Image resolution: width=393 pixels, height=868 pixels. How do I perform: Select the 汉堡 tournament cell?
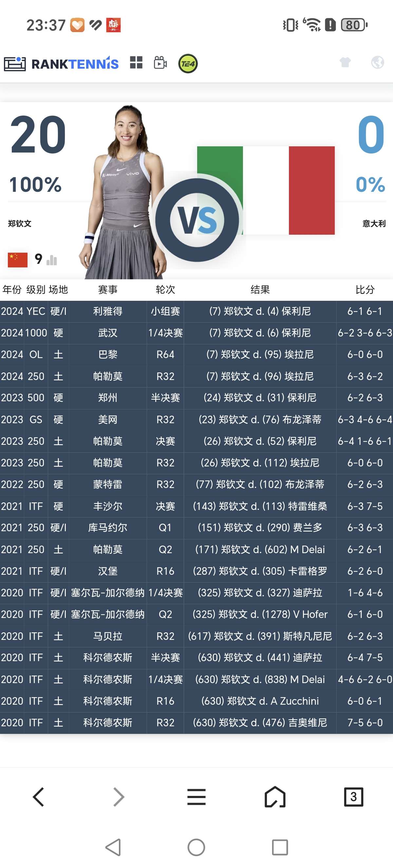[x=108, y=571]
